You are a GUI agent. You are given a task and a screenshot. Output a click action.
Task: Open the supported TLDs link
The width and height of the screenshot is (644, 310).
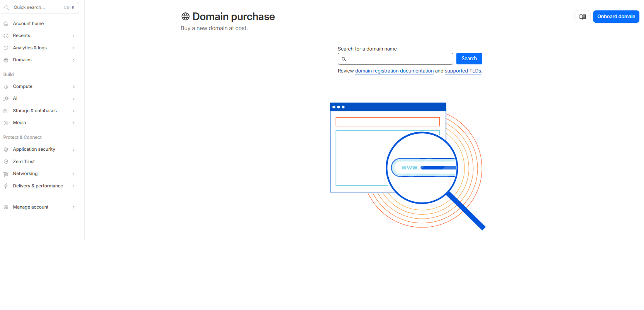(x=463, y=71)
